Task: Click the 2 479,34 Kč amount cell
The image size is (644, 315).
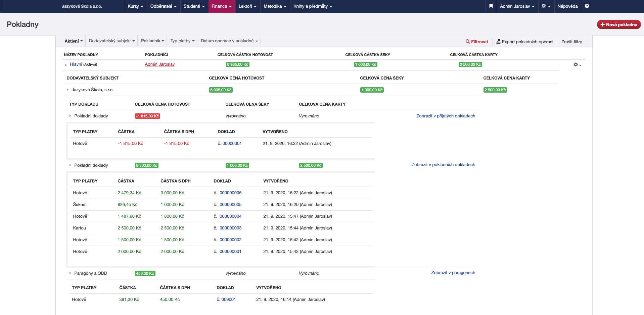Action: (129, 193)
